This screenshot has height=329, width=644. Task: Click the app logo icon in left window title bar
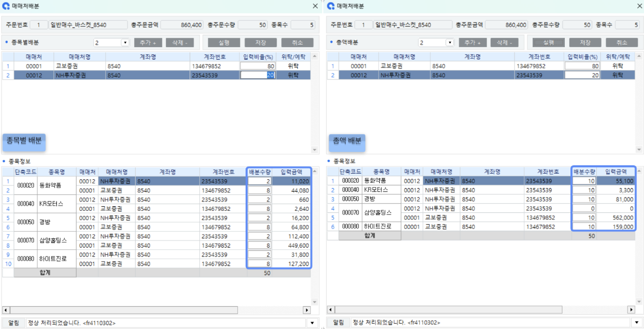coord(6,6)
